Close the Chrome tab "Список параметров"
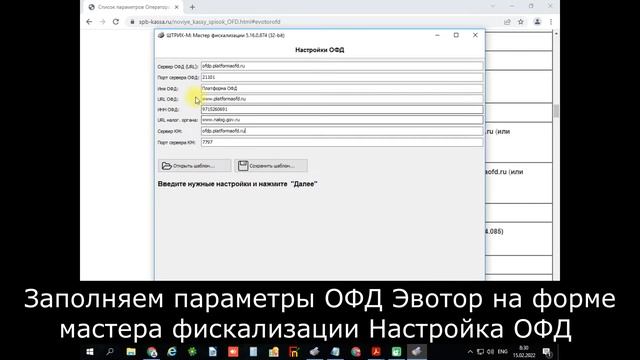This screenshot has height=360, width=640. (x=177, y=7)
